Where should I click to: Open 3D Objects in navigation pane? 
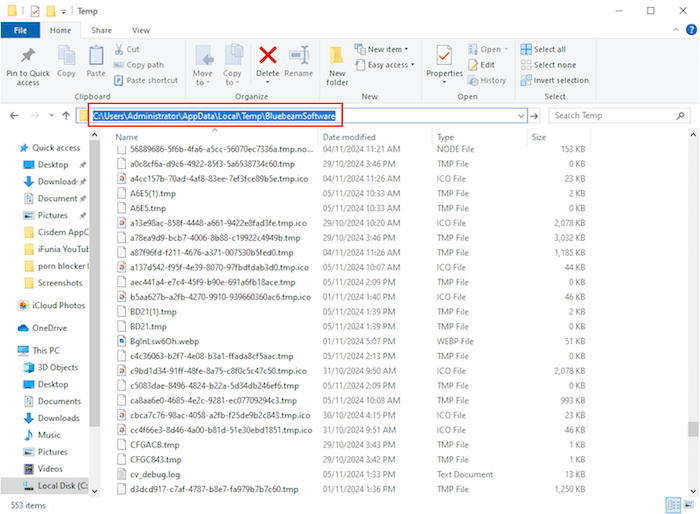51,368
